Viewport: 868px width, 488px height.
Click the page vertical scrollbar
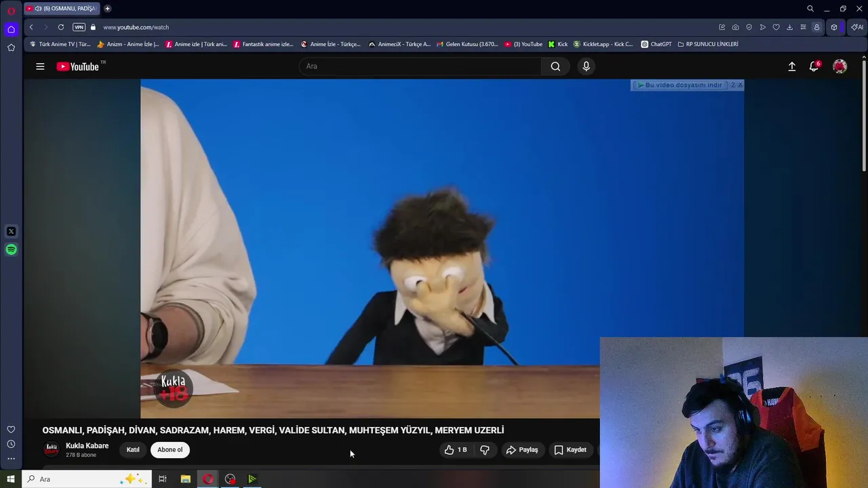864,115
